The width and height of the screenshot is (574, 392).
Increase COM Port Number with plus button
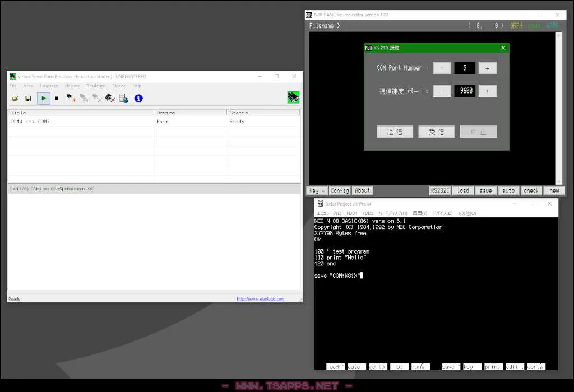pyautogui.click(x=487, y=68)
